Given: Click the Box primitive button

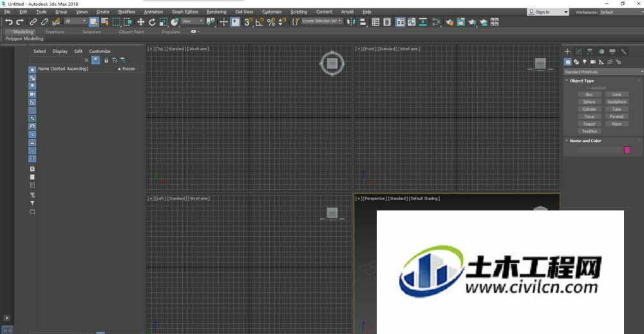Looking at the screenshot, I should (x=589, y=95).
